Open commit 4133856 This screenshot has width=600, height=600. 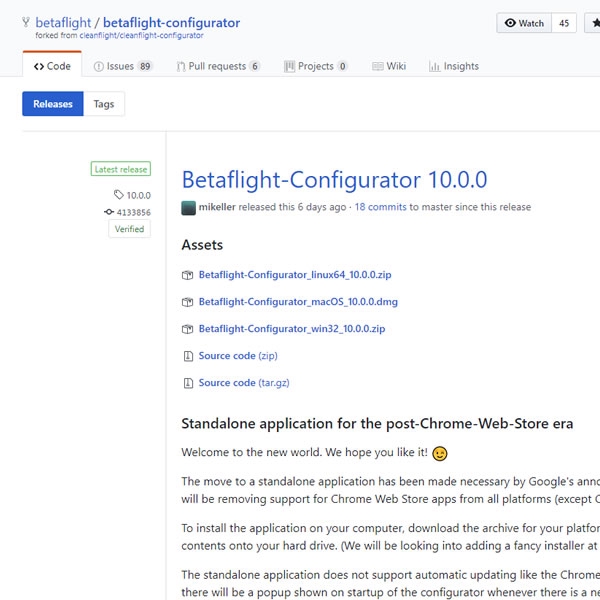click(x=134, y=212)
